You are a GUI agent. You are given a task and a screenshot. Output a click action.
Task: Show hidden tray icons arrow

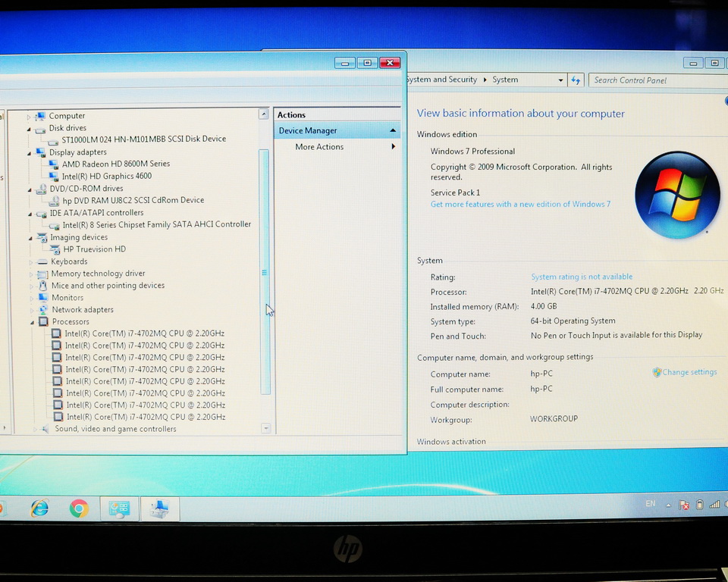coord(668,505)
